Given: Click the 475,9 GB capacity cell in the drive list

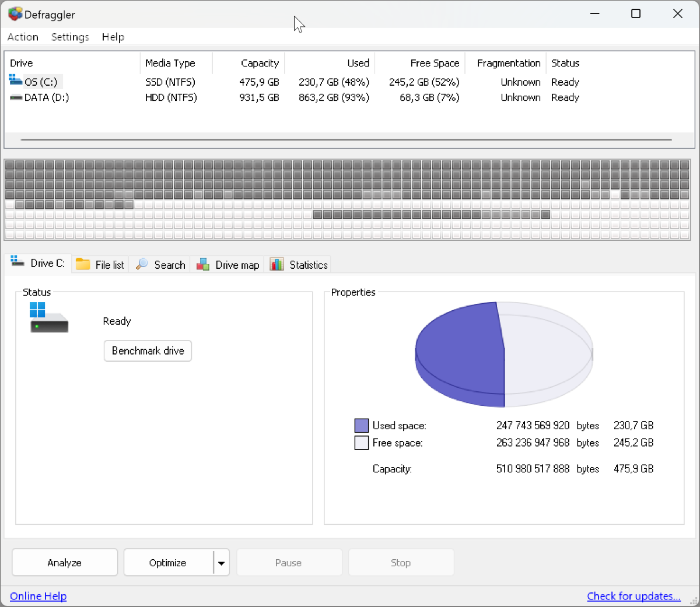Looking at the screenshot, I should click(x=259, y=82).
